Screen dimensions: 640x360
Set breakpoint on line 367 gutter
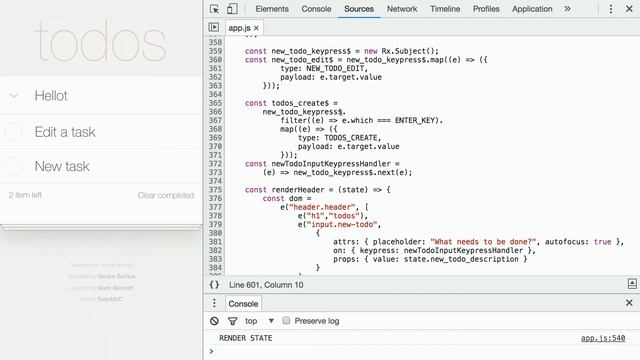pyautogui.click(x=215, y=120)
